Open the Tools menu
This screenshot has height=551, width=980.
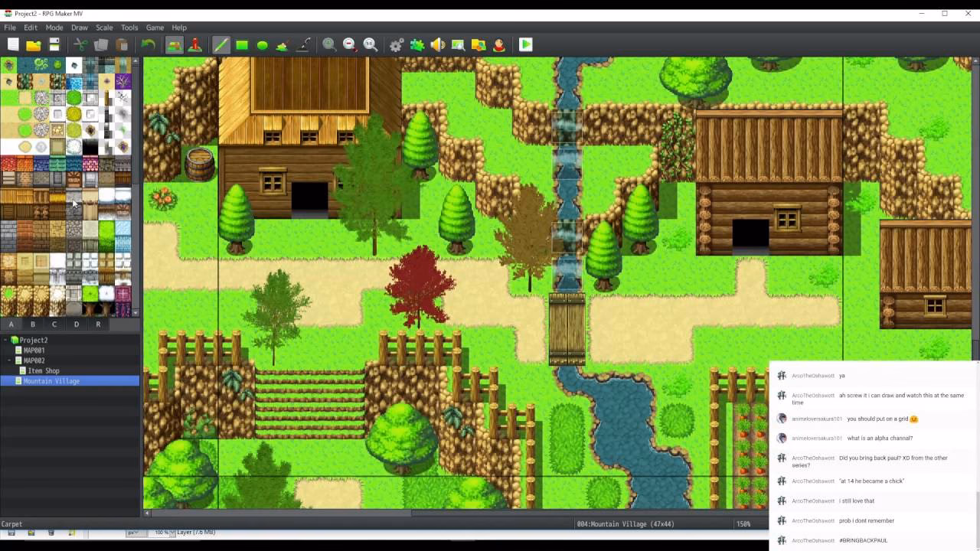[129, 28]
